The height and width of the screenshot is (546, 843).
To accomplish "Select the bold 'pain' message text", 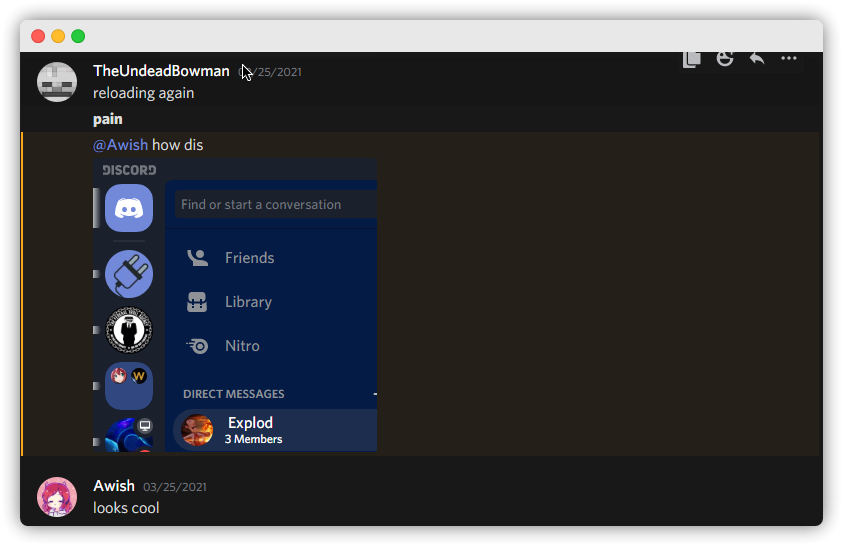I will [x=108, y=119].
